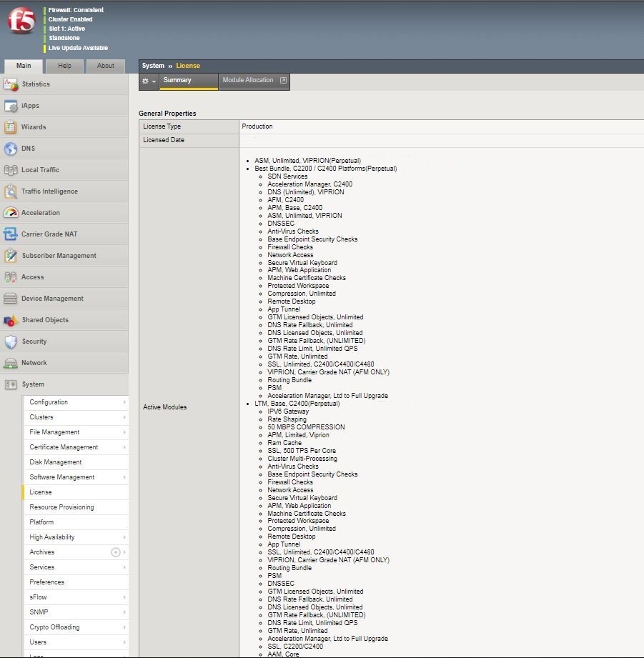Expand the High Availability submenu
The width and height of the screenshot is (644, 658).
pyautogui.click(x=124, y=537)
